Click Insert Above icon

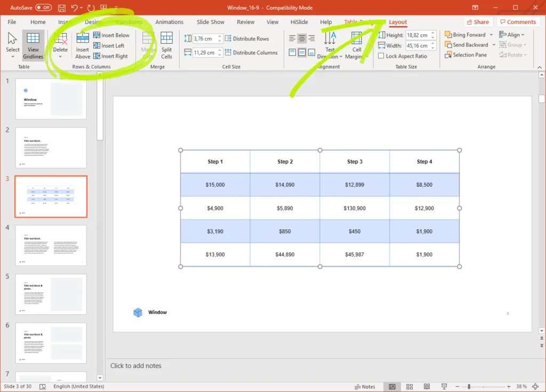coord(83,46)
